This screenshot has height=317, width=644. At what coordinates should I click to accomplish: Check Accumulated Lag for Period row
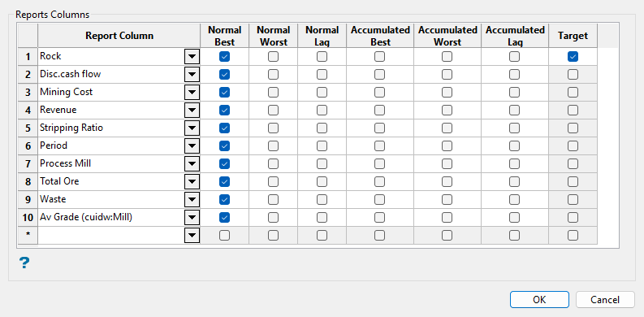click(514, 146)
